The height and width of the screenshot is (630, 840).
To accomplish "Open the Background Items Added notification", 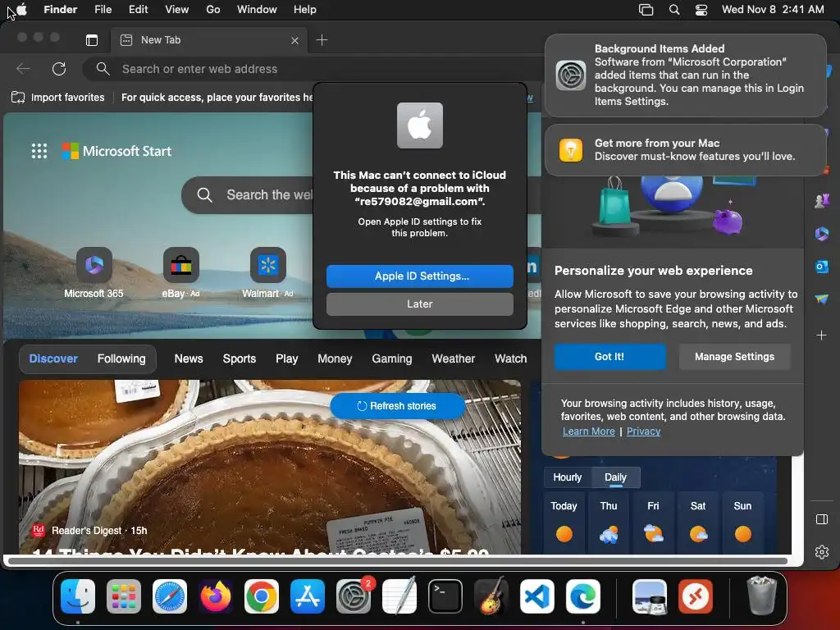I will point(685,75).
